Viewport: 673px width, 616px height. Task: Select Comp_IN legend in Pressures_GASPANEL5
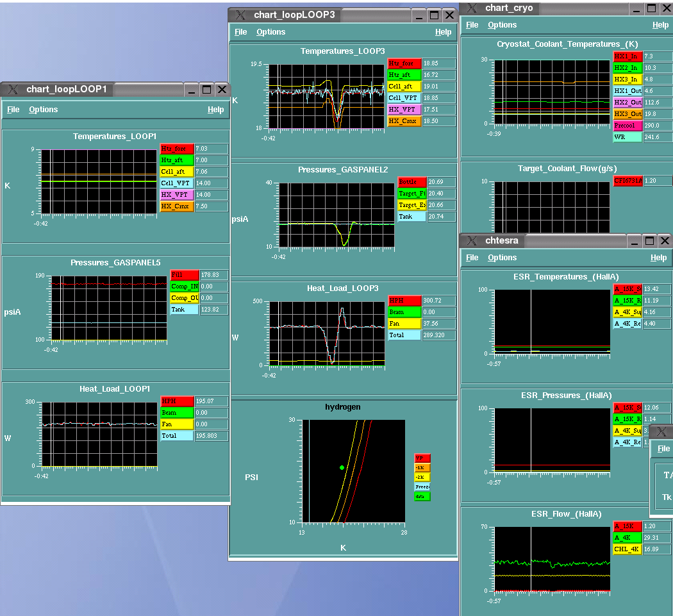[x=185, y=287]
